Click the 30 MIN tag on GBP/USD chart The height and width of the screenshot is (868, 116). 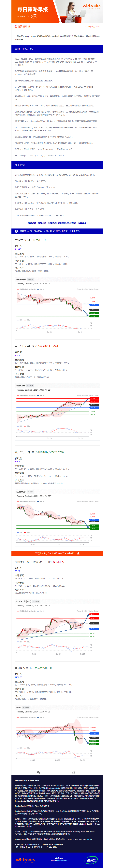click(30, 279)
